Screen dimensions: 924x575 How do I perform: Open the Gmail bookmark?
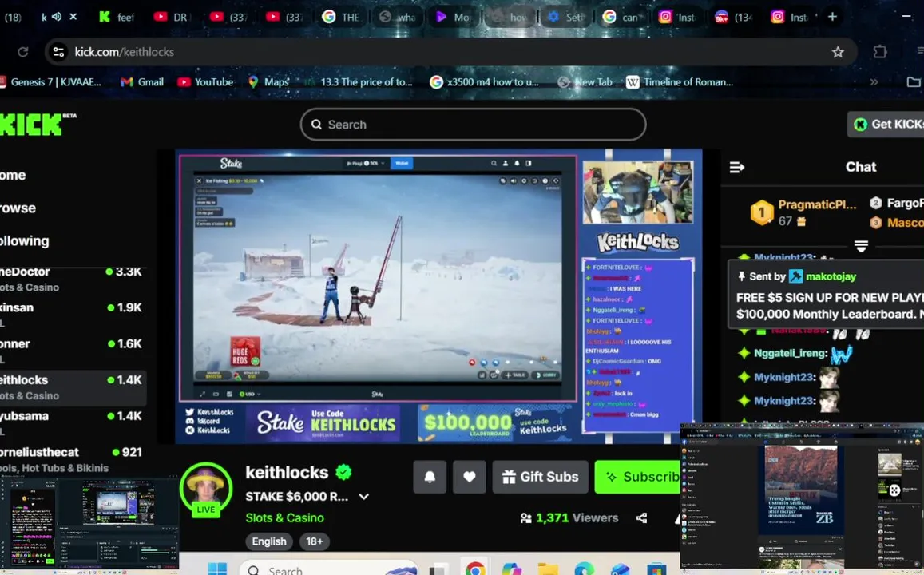click(142, 82)
